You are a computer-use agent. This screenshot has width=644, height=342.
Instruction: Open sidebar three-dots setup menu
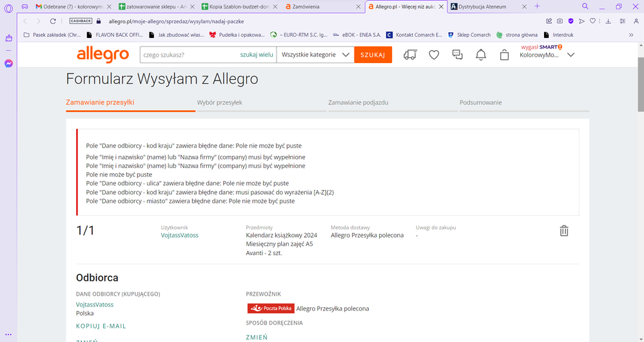[x=8, y=335]
